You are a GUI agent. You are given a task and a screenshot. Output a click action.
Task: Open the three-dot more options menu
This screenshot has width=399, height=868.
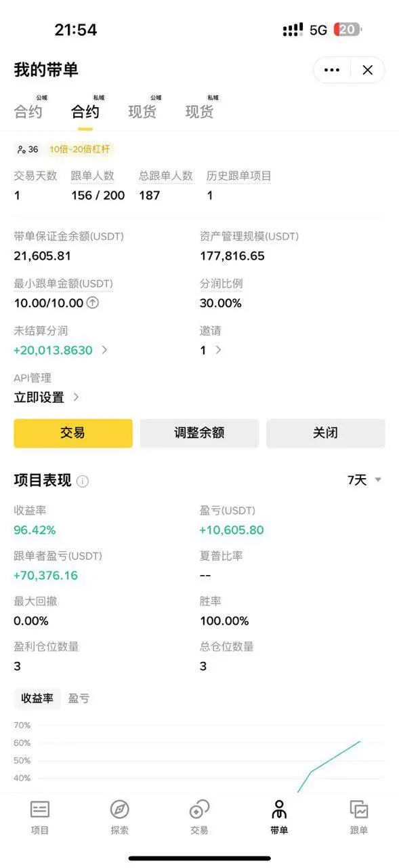pyautogui.click(x=332, y=70)
